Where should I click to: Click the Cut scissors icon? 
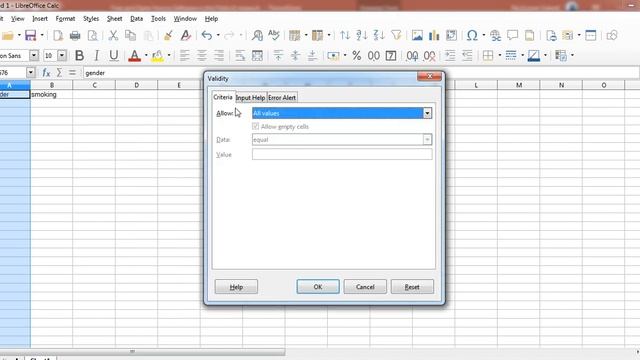tap(113, 36)
